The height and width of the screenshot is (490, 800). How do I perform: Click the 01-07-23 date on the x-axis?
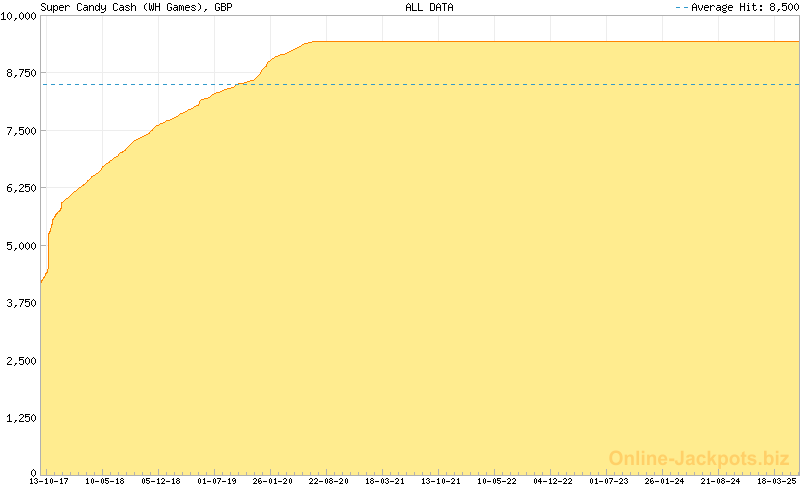[608, 481]
